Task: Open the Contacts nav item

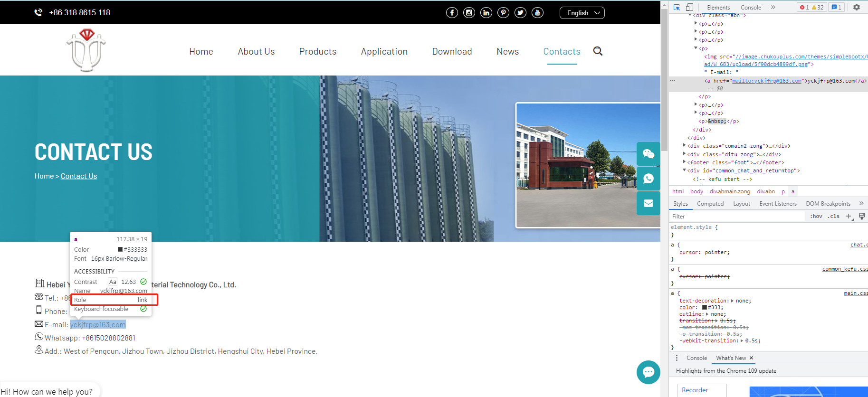Action: [x=562, y=51]
